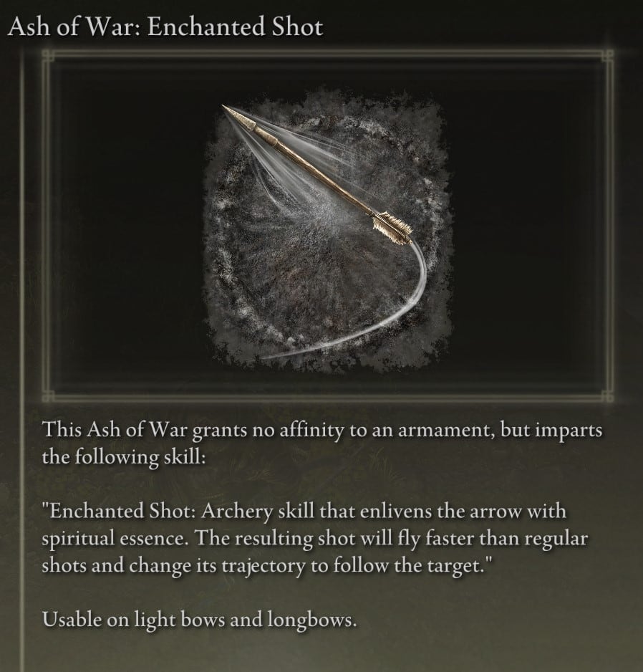Click the wooden arrow shaft in the icon
Viewport: 643px width, 672px height.
pyautogui.click(x=317, y=171)
